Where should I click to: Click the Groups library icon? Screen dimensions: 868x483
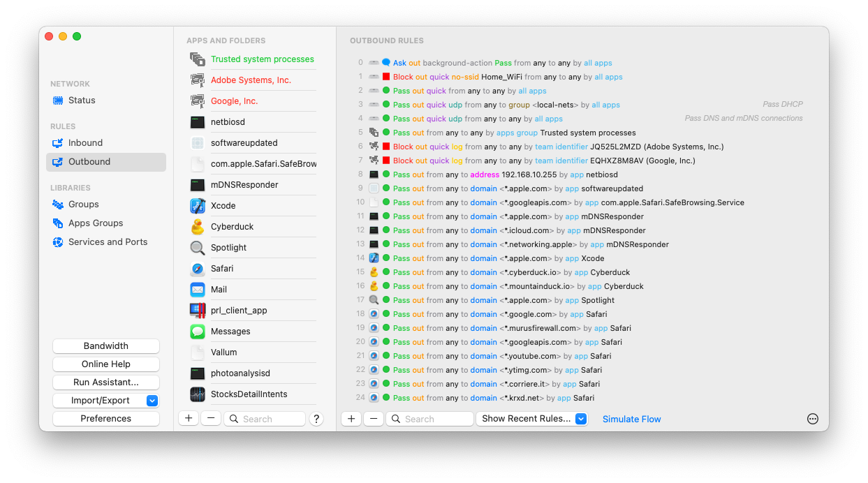(58, 205)
